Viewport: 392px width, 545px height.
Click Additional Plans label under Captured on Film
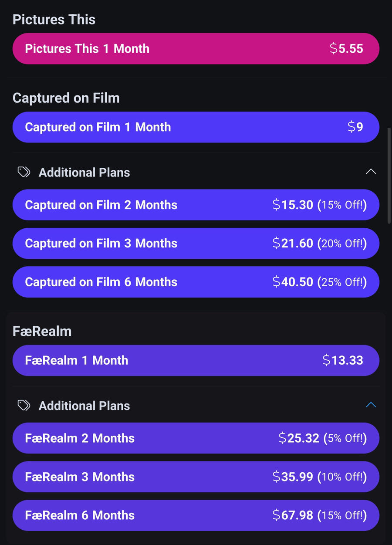pyautogui.click(x=84, y=173)
